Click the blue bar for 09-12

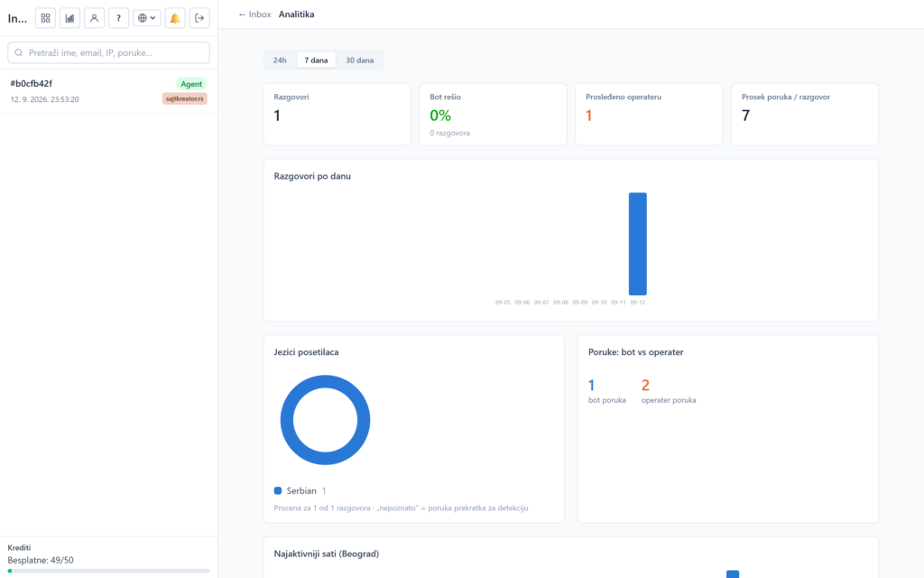[x=638, y=244]
